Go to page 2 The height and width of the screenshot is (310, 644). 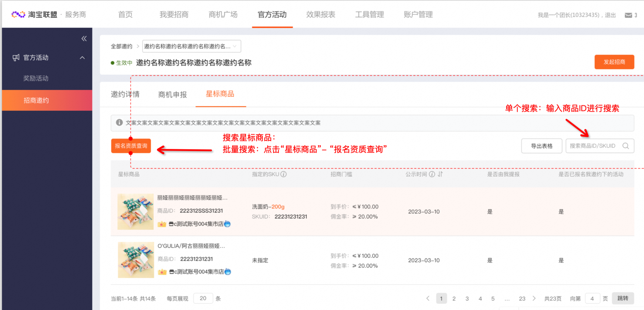click(x=454, y=299)
